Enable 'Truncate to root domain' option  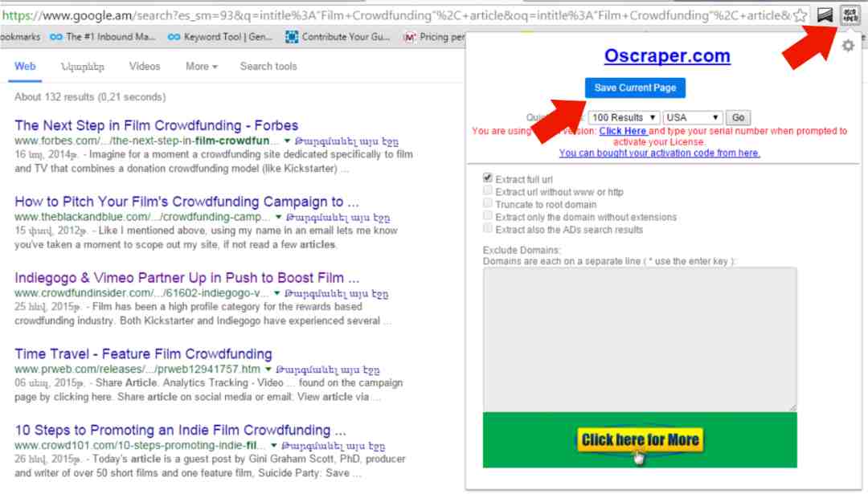coord(488,203)
